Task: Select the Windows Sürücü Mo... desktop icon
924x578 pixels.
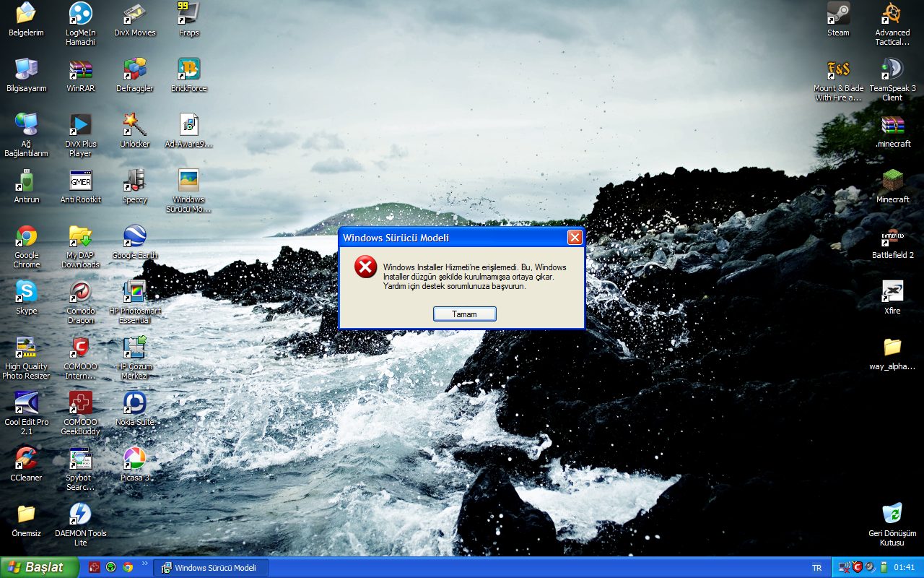Action: (x=189, y=191)
